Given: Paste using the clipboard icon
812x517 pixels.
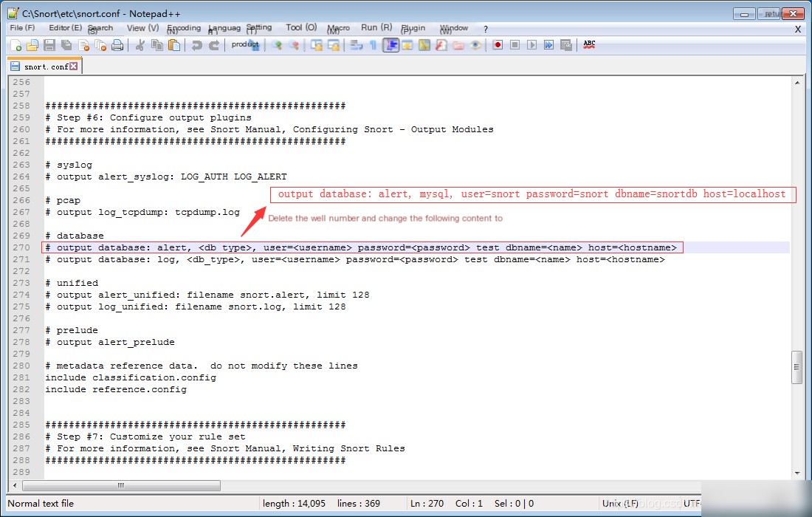Looking at the screenshot, I should [x=174, y=46].
